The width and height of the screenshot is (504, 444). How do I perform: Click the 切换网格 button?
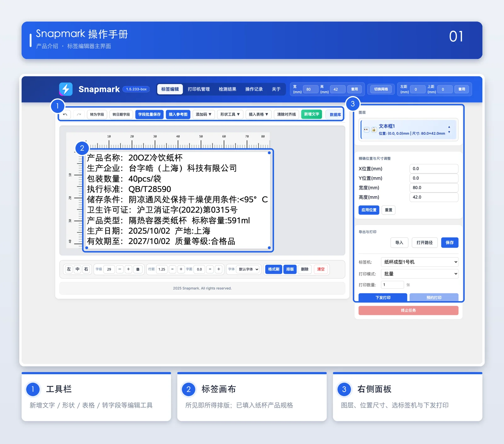pyautogui.click(x=381, y=89)
